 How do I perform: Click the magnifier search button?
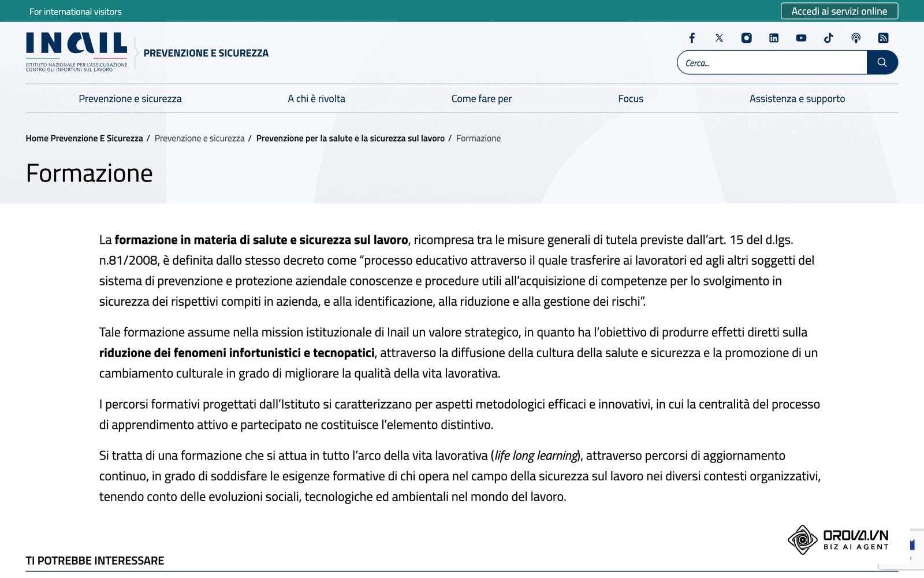pyautogui.click(x=882, y=62)
